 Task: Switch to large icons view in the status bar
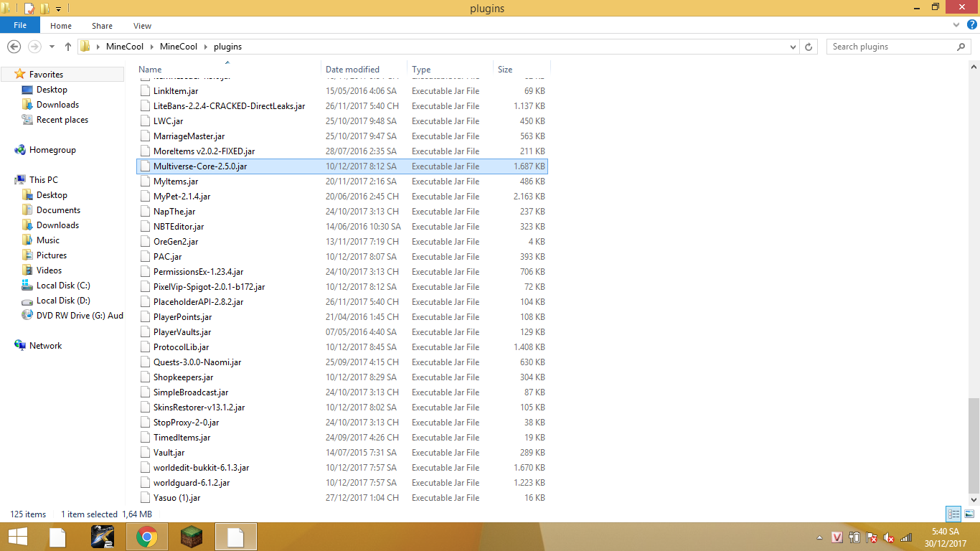[x=969, y=514]
